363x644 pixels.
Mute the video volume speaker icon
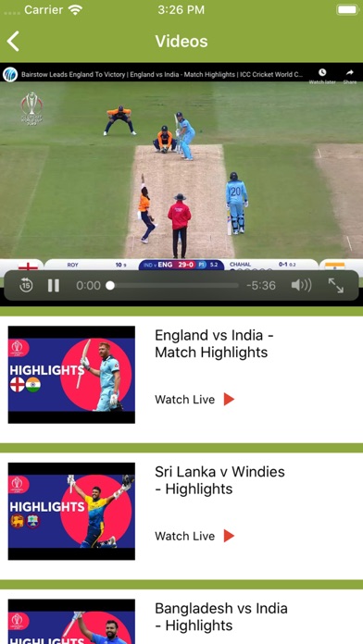click(301, 285)
